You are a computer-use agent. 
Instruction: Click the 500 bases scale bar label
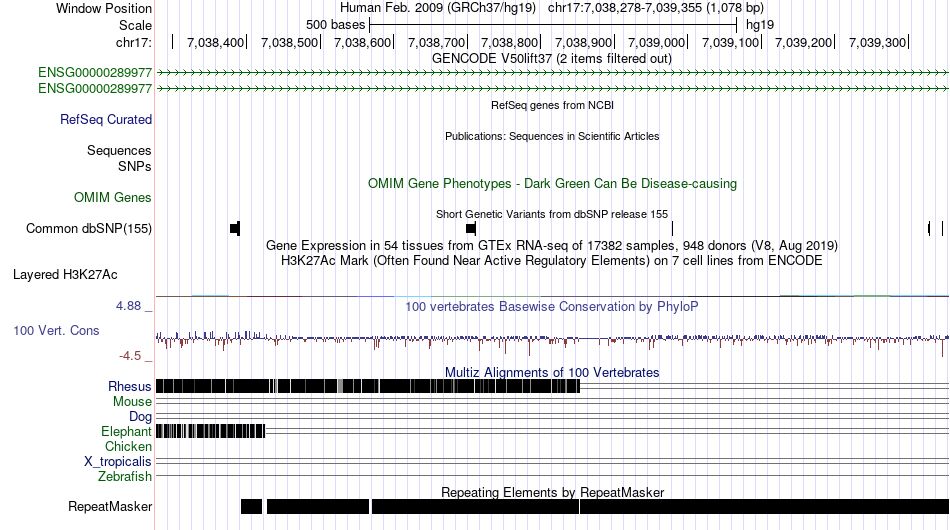(x=336, y=25)
